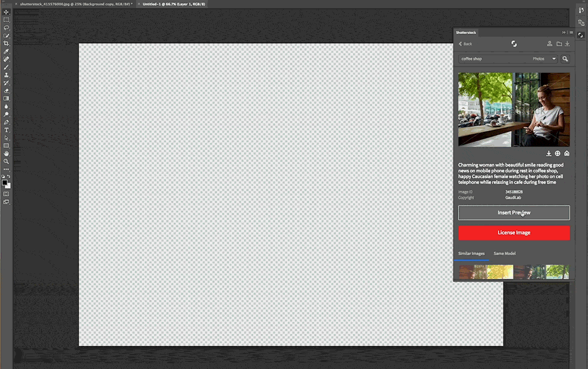Switch to the Same Model tab
Screen dimensions: 588x369
pos(504,253)
